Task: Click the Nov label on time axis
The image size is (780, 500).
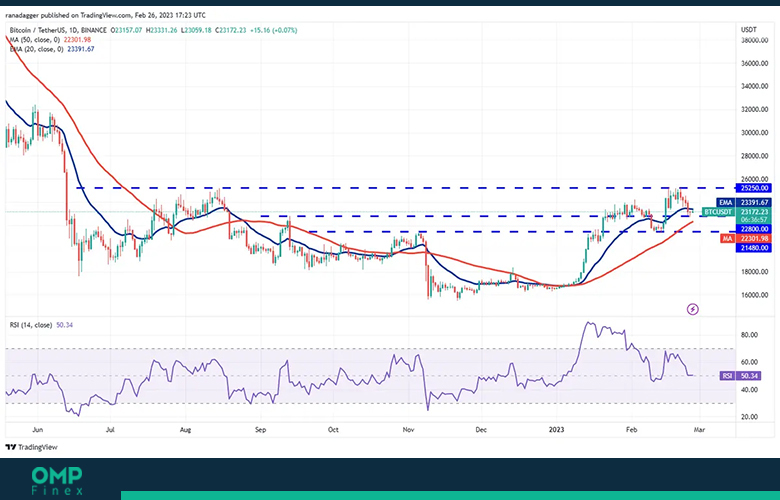Action: (x=408, y=429)
